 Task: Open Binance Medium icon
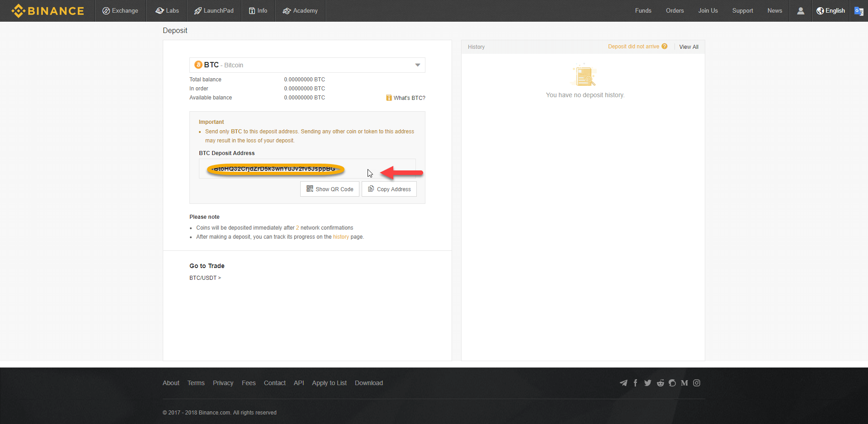(684, 383)
